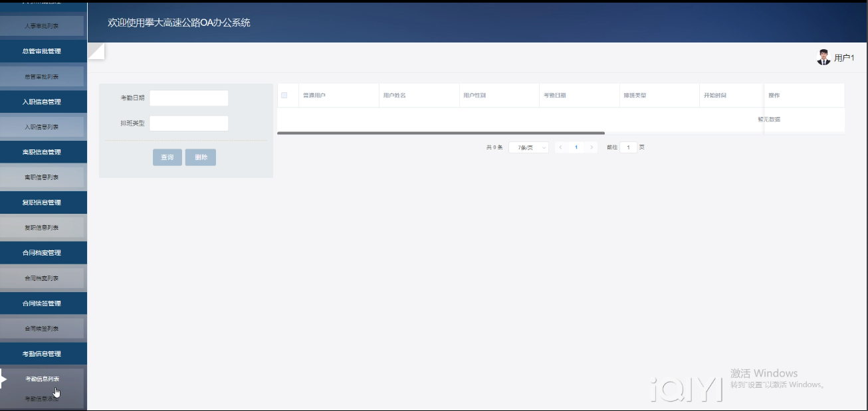Viewport: 868px width, 411px height.
Task: Open 入职信息列表 in the sidebar
Action: click(42, 127)
